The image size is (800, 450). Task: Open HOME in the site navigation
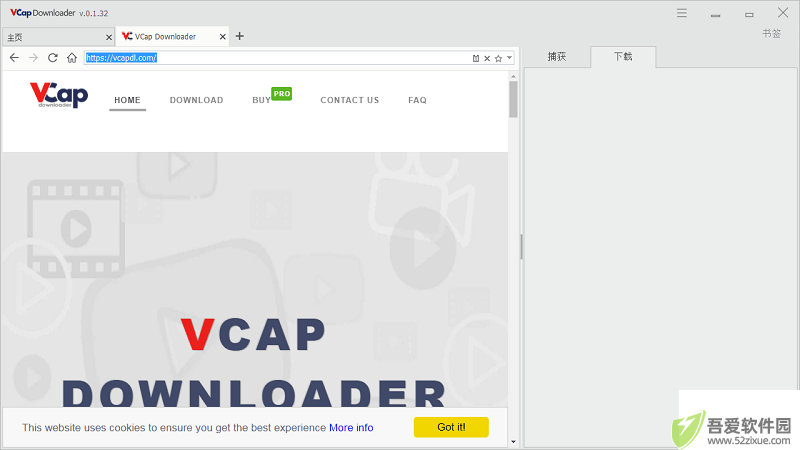[x=128, y=100]
